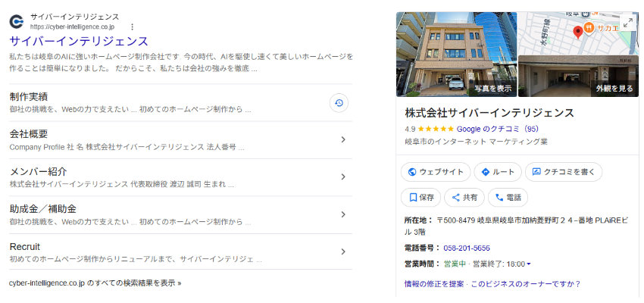644x303 pixels.
Task: Expand the chevron on the 会社概要 row
Action: 343,139
